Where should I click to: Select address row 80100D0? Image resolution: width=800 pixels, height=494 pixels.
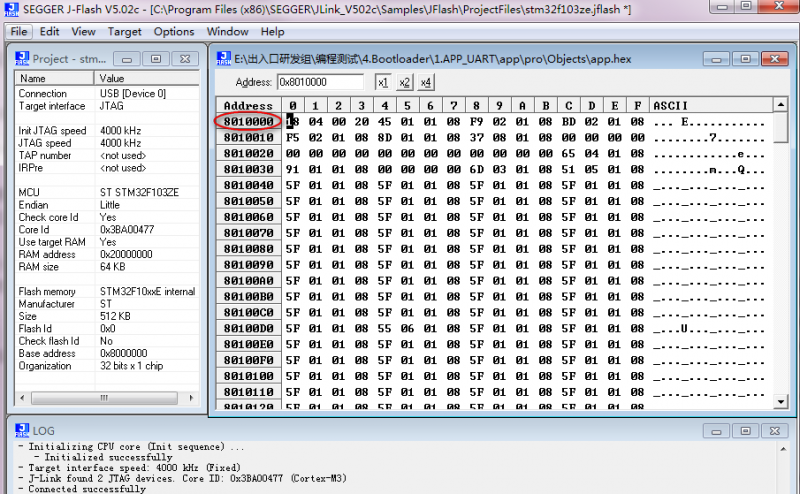pyautogui.click(x=248, y=328)
